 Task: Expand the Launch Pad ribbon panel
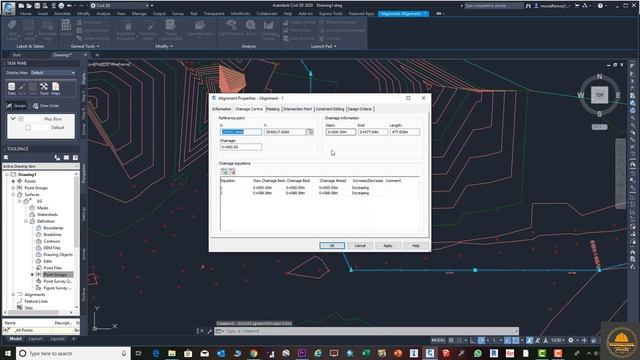coord(324,46)
